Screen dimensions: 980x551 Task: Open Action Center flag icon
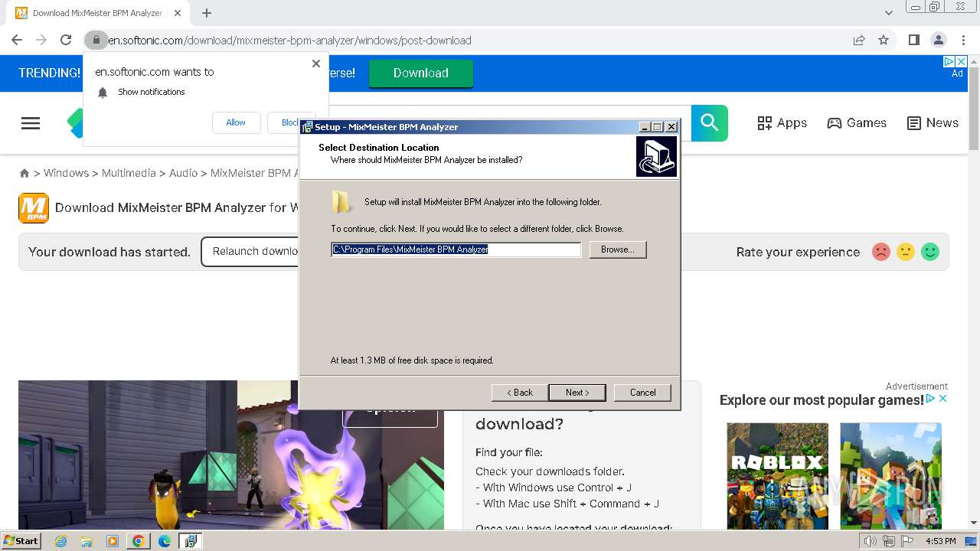click(x=907, y=541)
